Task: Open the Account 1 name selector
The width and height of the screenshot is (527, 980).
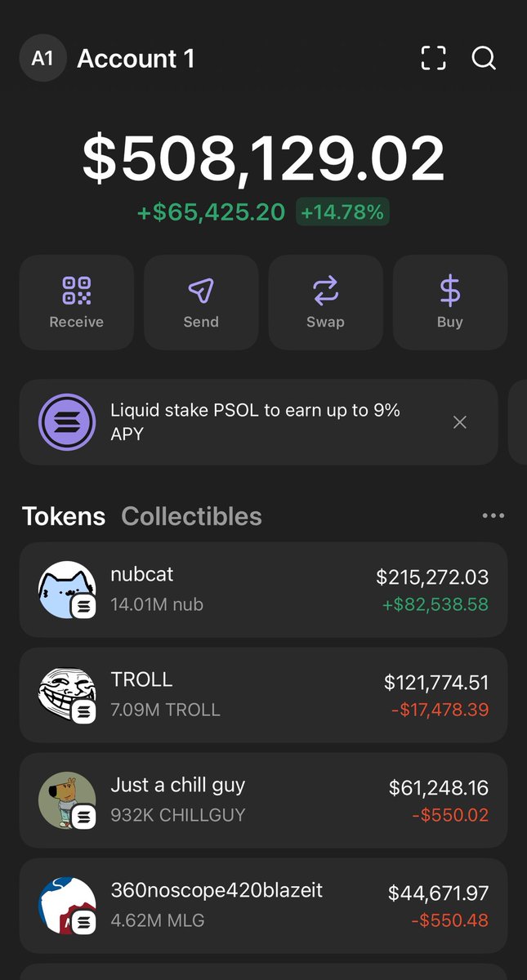Action: click(136, 59)
